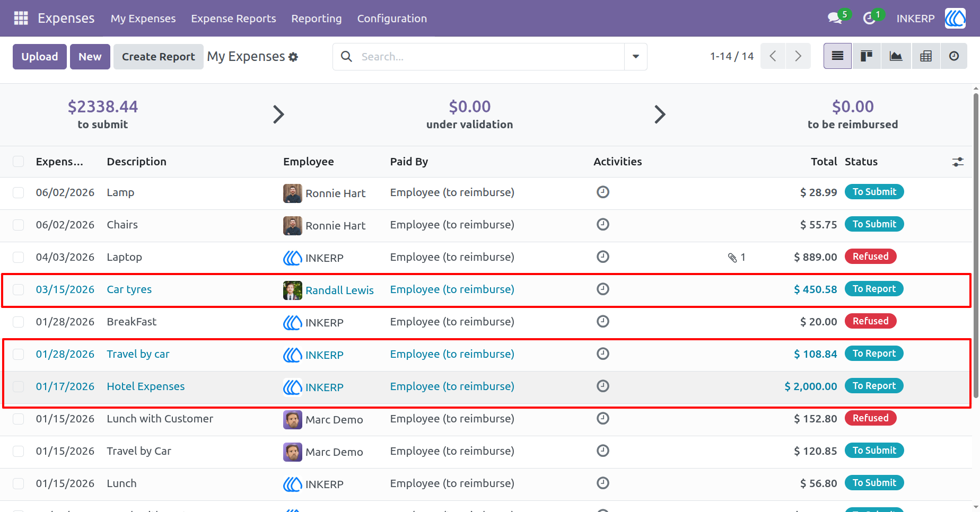
Task: Open the My Expenses gear actions menu
Action: pyautogui.click(x=293, y=57)
